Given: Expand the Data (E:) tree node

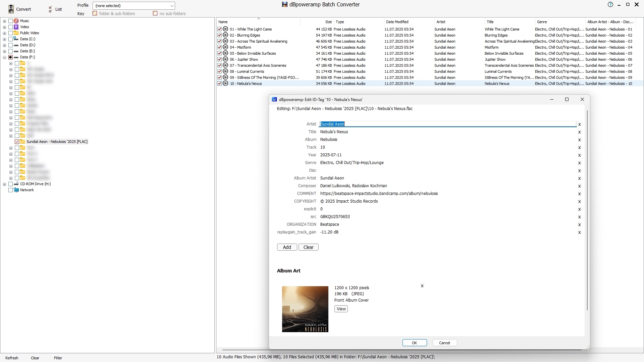Looking at the screenshot, I should (x=4, y=51).
